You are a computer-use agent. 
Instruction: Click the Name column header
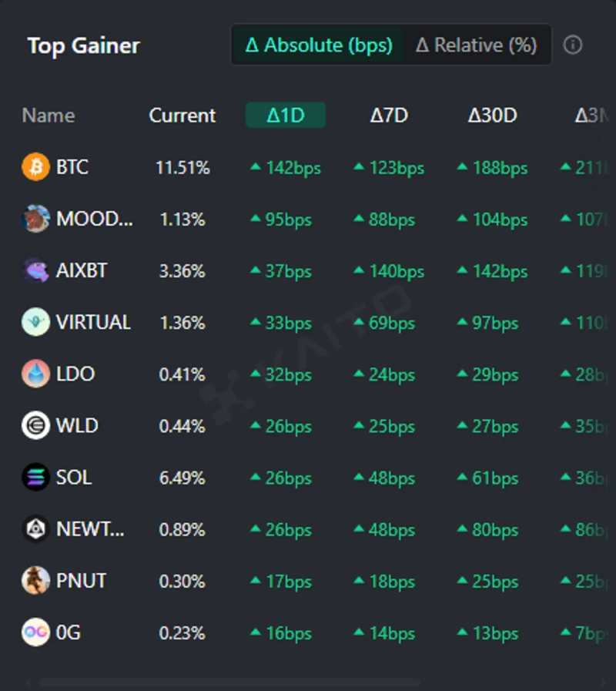click(x=49, y=116)
